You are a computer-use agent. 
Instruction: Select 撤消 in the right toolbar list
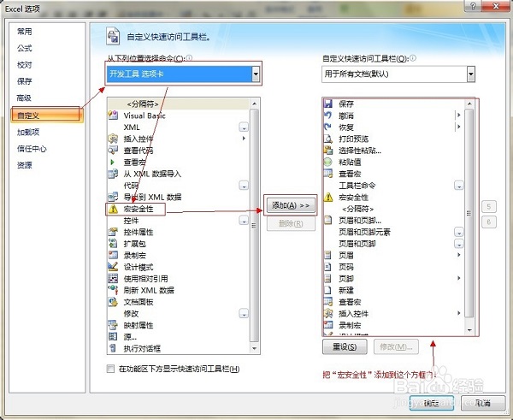(x=346, y=115)
